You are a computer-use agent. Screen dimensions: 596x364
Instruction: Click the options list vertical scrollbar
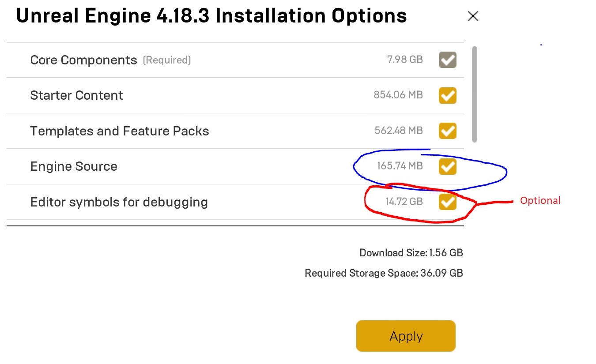click(x=475, y=94)
